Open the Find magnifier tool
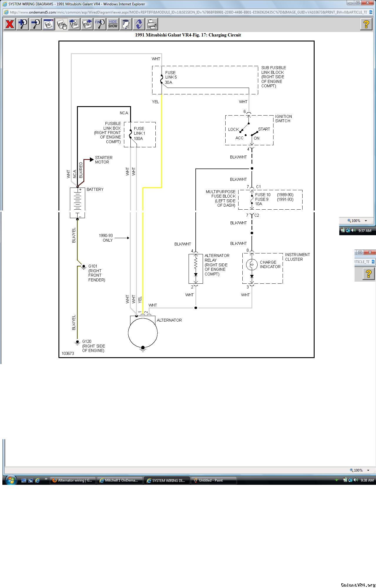This screenshot has height=588, width=376. coord(100,24)
